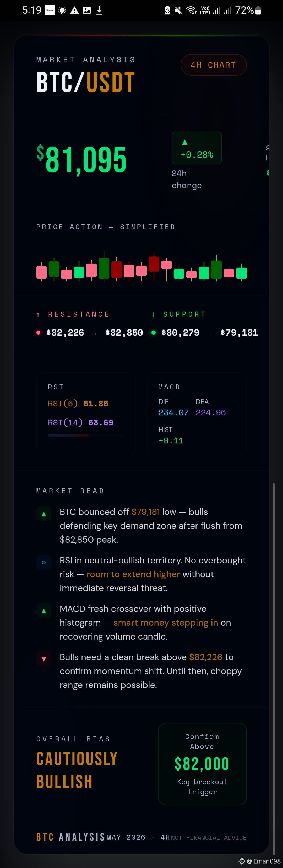Click the green triangle beside MACD crossover note
The height and width of the screenshot is (868, 283).
point(44,611)
